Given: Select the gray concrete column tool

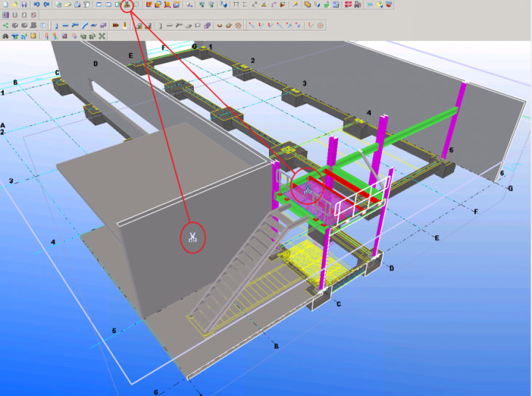Looking at the screenshot, I should (x=160, y=26).
